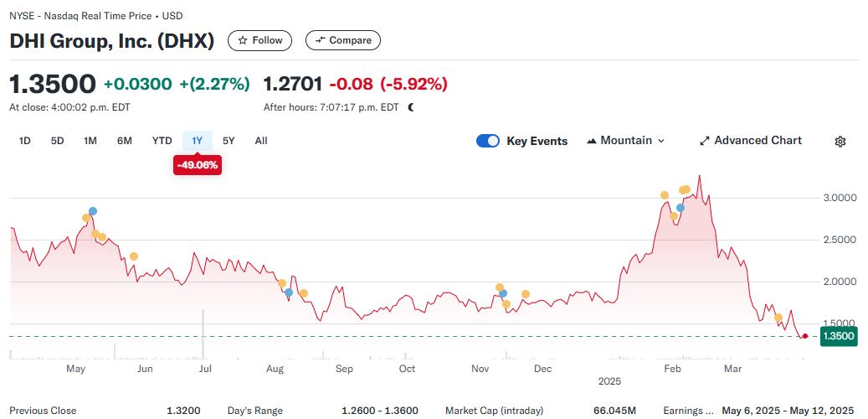Click the 2025 year label on axis
This screenshot has height=419, width=868.
[x=609, y=381]
